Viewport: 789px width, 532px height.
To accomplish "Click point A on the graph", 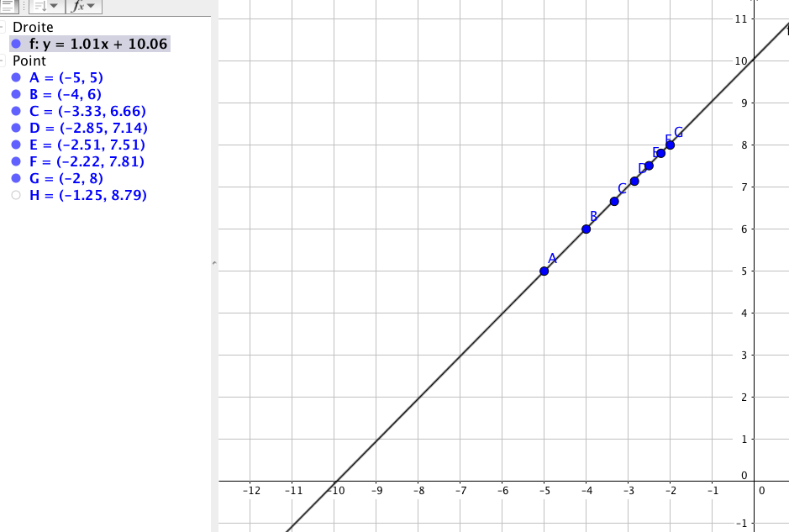I will click(544, 271).
